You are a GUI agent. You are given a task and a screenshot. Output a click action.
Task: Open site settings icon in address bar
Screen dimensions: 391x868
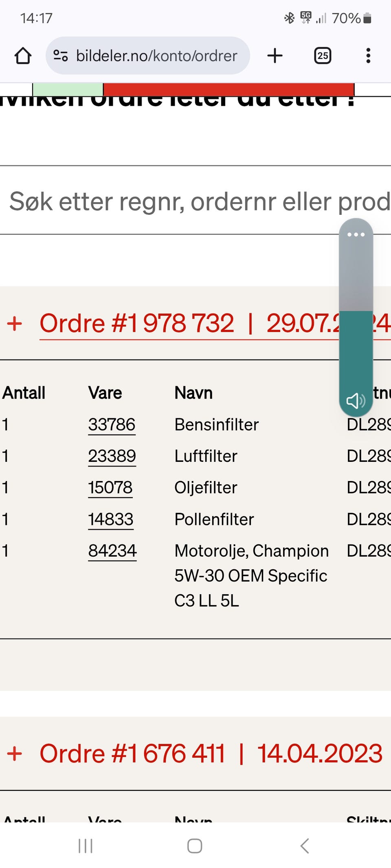(x=61, y=56)
